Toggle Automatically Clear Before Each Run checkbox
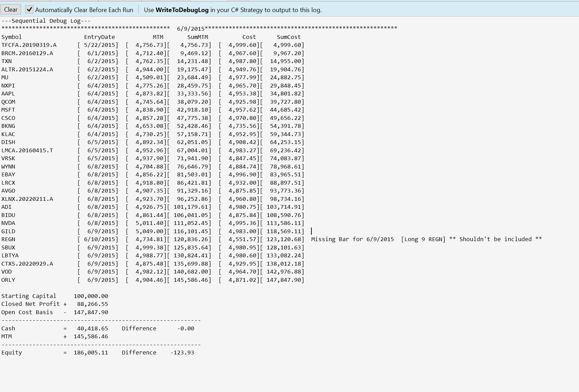This screenshot has width=579, height=392. click(30, 10)
